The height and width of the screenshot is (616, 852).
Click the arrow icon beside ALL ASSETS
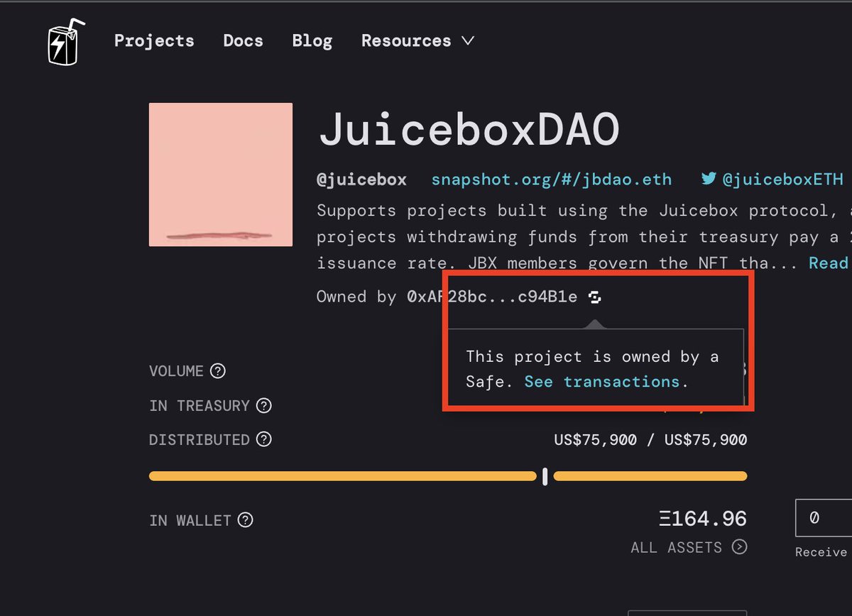tap(740, 546)
